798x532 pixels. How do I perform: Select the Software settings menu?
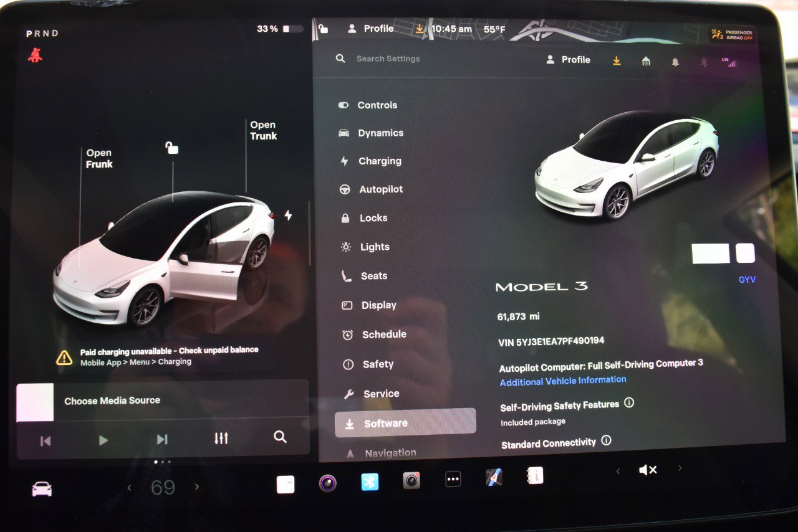click(x=405, y=423)
